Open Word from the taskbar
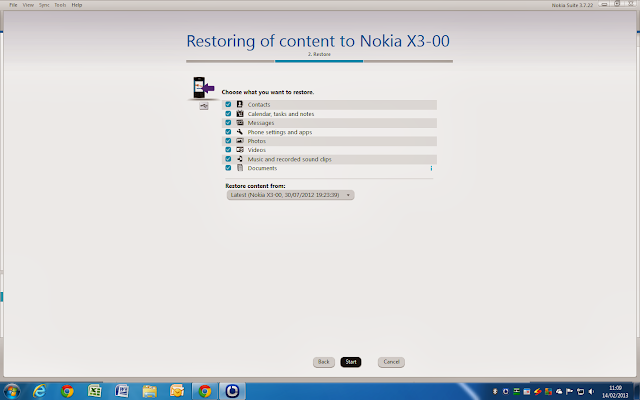Screen dimensions: 640x400 (122, 391)
